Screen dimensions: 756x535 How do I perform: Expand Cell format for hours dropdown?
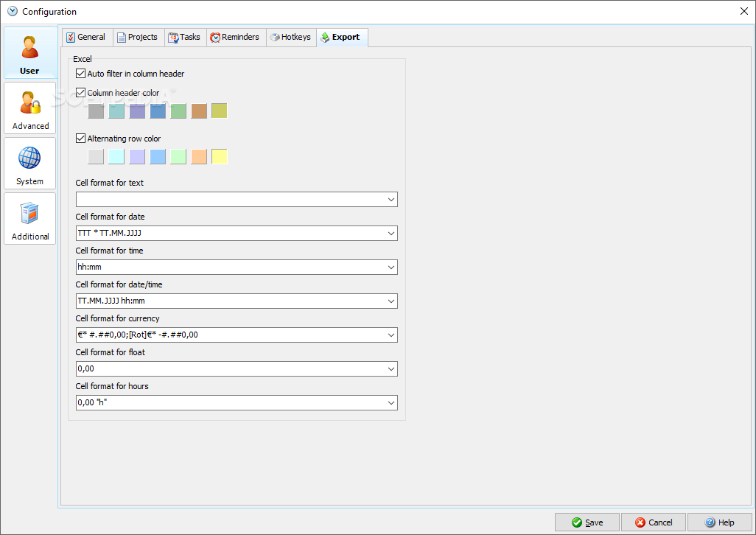coord(391,403)
